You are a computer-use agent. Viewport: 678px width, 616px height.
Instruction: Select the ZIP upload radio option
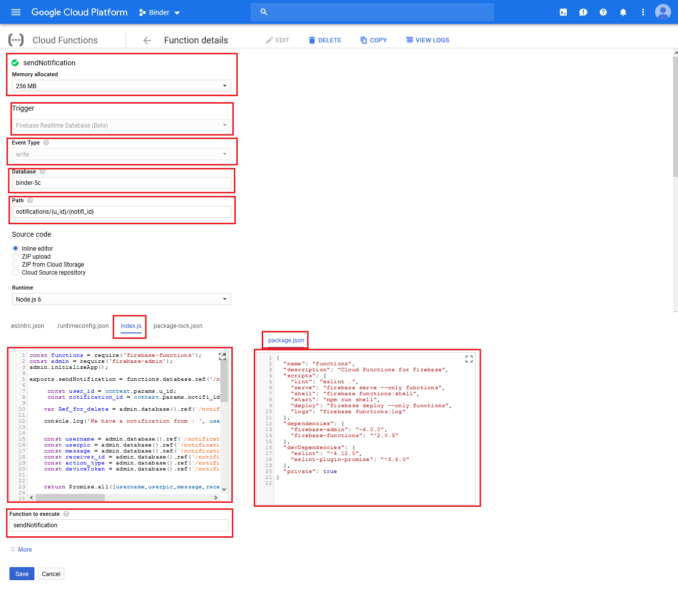[15, 257]
